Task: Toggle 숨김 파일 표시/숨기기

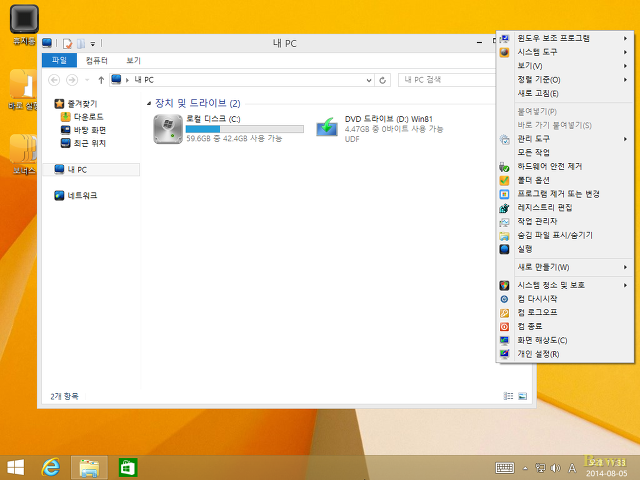Action: click(x=565, y=236)
